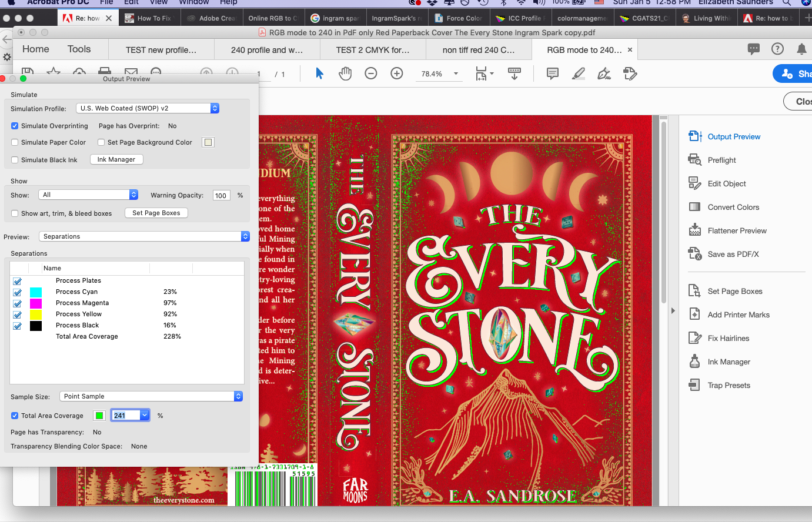Open the Preview dropdown showing Separations

coord(144,236)
